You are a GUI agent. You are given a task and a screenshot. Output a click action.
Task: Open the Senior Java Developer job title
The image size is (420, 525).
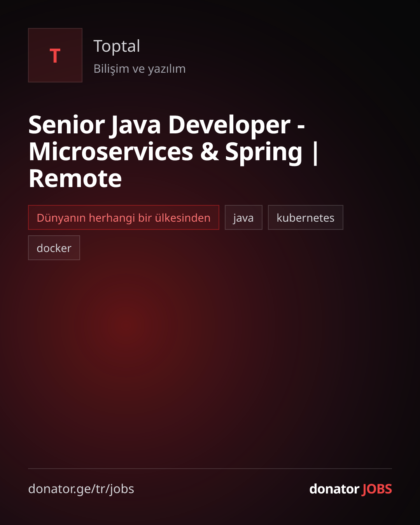[173, 151]
